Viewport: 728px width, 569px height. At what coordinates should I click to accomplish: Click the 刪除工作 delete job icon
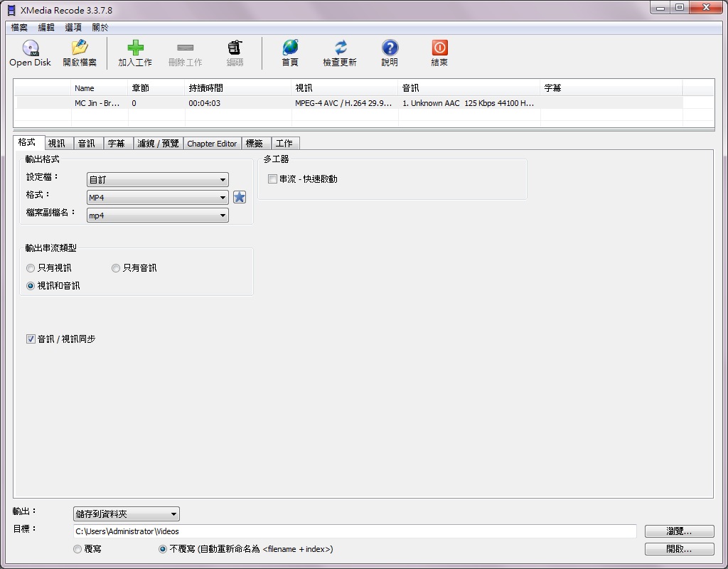[x=185, y=50]
